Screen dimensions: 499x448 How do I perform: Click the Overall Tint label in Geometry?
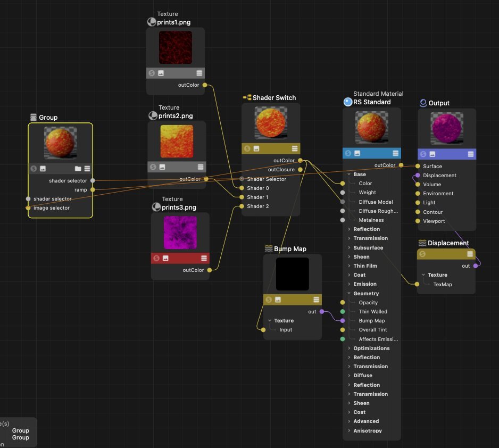pos(373,330)
